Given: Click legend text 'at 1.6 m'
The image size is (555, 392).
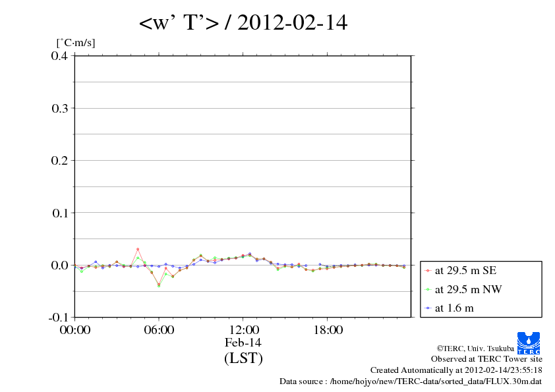Looking at the screenshot, I should coord(454,308).
